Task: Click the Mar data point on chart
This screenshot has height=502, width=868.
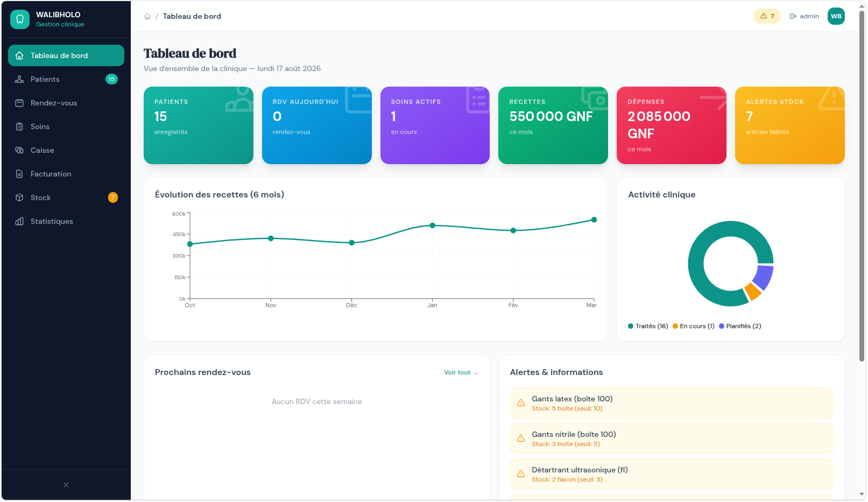Action: click(x=594, y=220)
